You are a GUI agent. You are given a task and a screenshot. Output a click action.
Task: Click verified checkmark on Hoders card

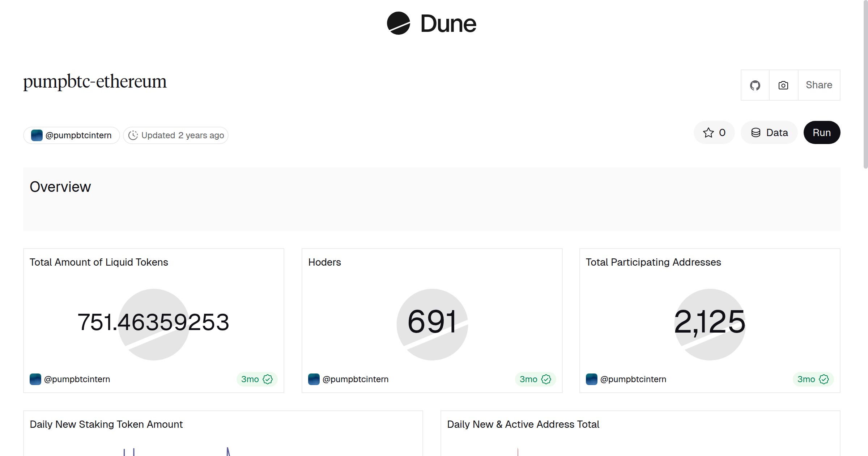(546, 379)
